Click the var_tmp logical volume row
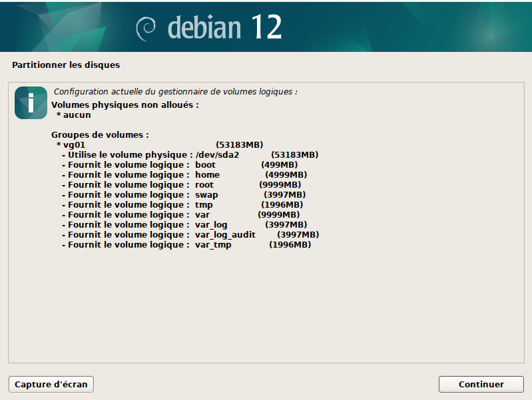The image size is (532, 400). [186, 245]
